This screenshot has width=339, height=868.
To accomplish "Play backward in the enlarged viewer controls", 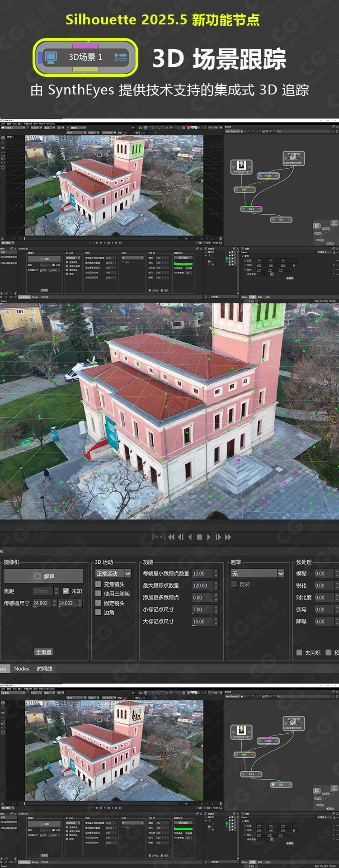I will tap(190, 537).
